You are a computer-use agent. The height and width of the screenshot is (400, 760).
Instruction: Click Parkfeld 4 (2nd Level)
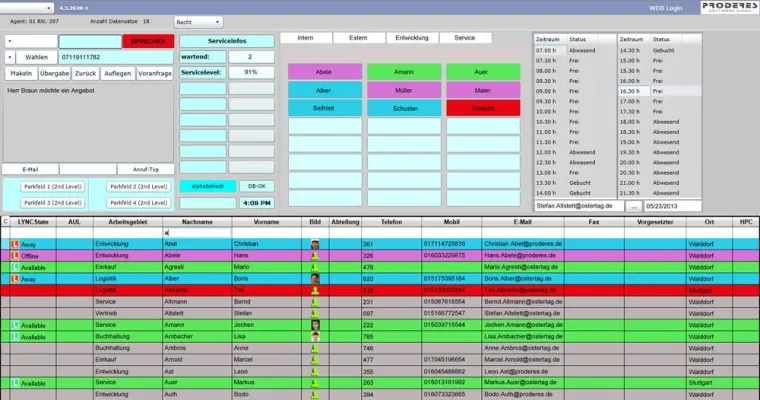tap(139, 203)
